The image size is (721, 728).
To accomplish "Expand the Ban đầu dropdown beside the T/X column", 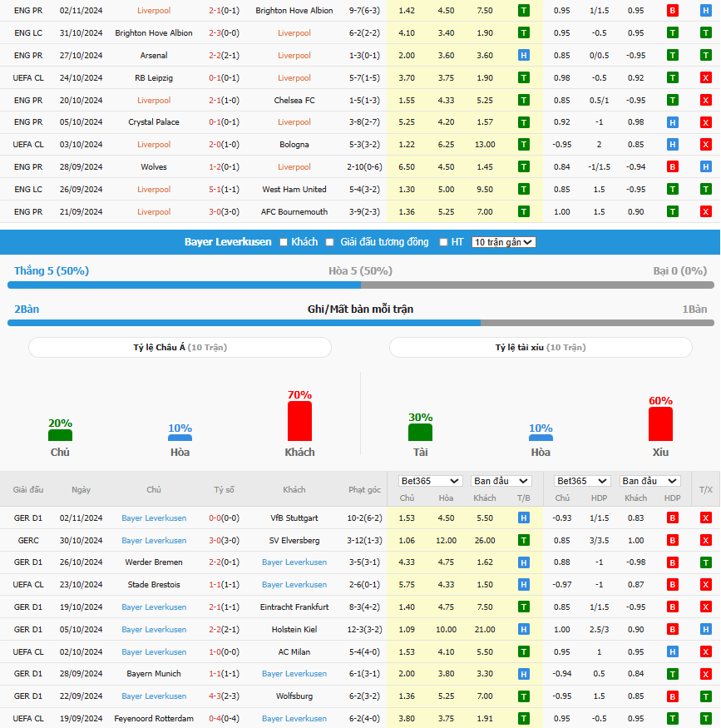I will click(650, 481).
